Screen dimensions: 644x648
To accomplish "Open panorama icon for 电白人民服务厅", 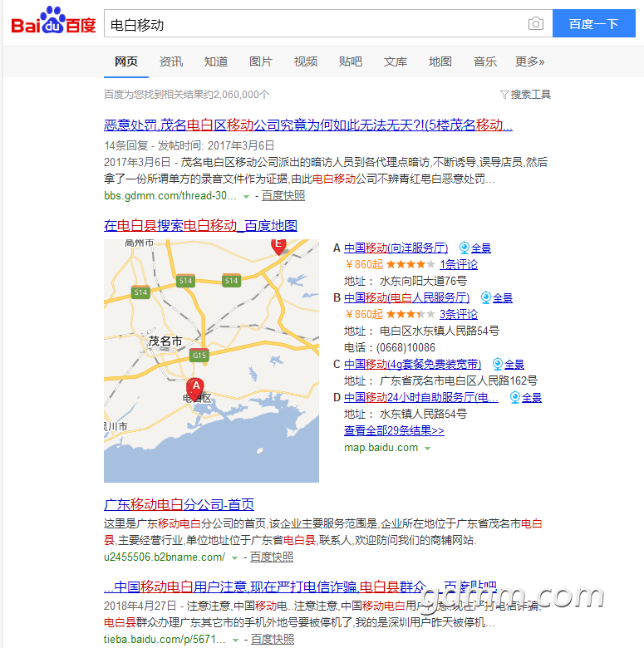I will tap(485, 297).
